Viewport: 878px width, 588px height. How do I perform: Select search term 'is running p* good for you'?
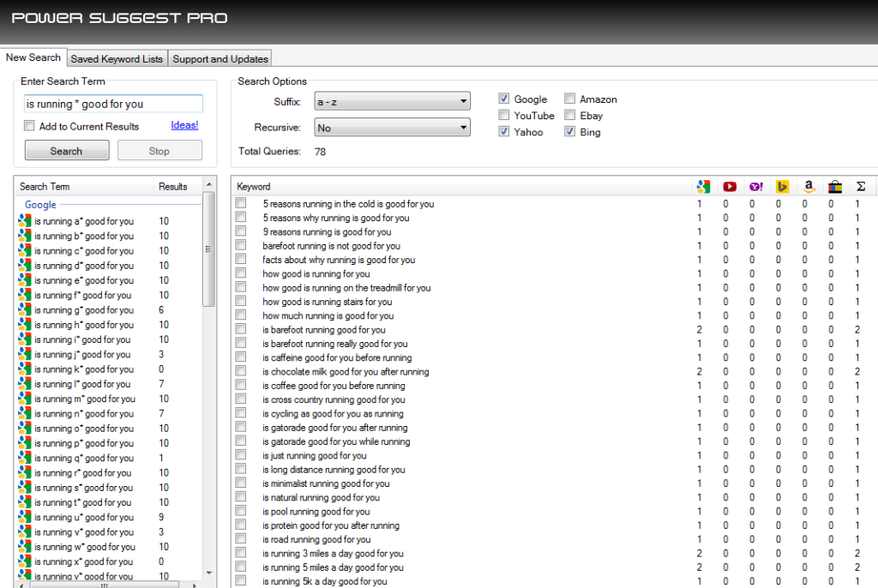tap(84, 443)
